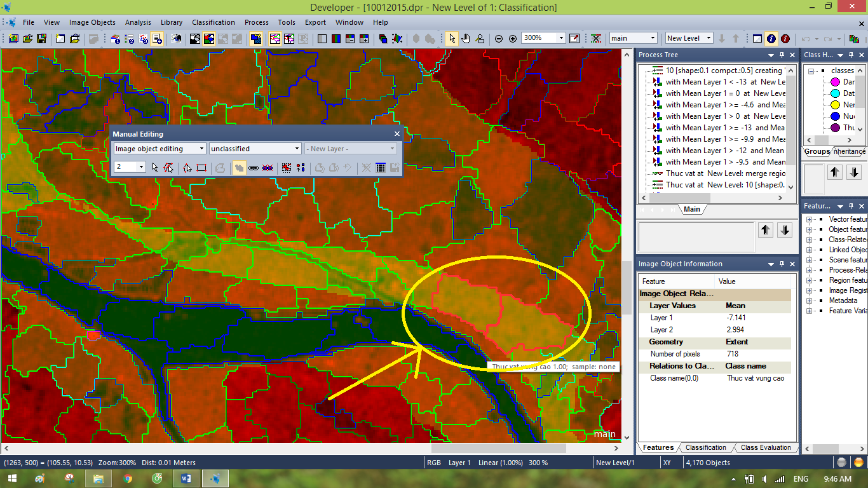This screenshot has width=868, height=488.
Task: Click the Open Workspace toolbar icon
Action: (x=74, y=38)
